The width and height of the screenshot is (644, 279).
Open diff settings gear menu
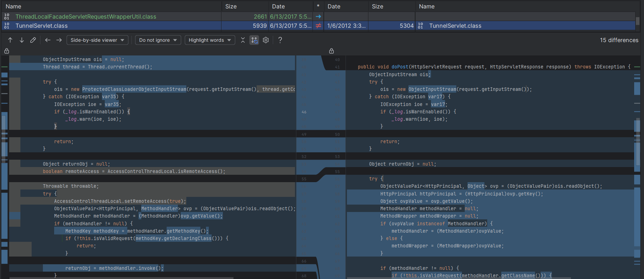coord(266,40)
